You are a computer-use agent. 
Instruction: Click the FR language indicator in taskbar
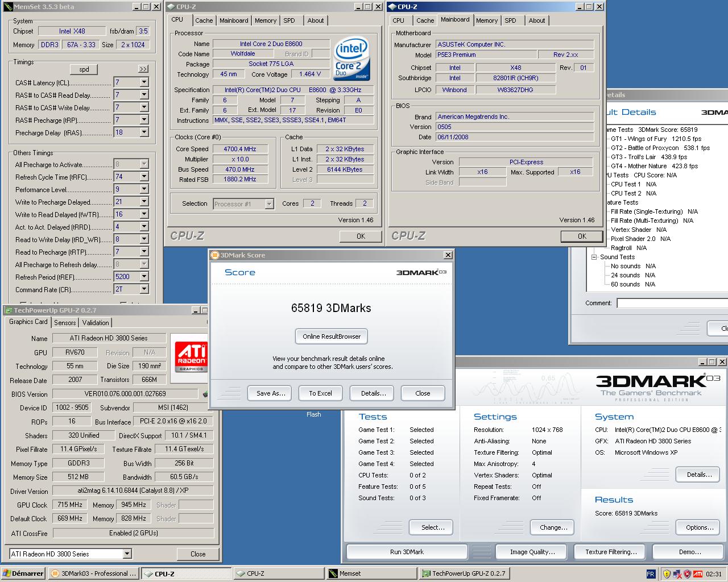tap(651, 574)
